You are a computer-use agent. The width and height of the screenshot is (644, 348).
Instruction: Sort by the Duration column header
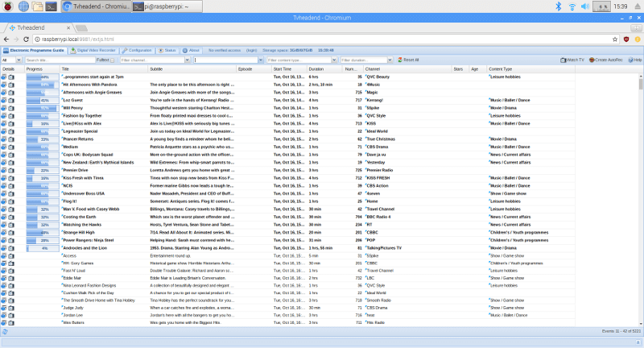[x=324, y=69]
